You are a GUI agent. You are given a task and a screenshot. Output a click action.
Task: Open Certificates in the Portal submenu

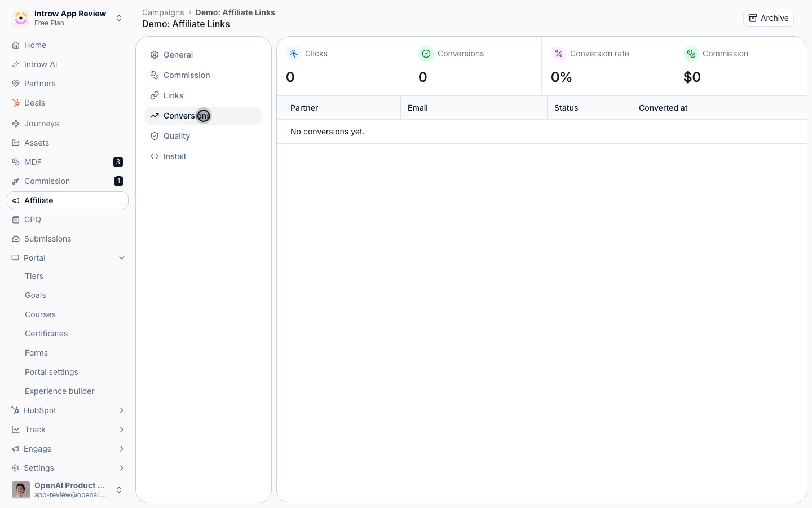(x=46, y=334)
